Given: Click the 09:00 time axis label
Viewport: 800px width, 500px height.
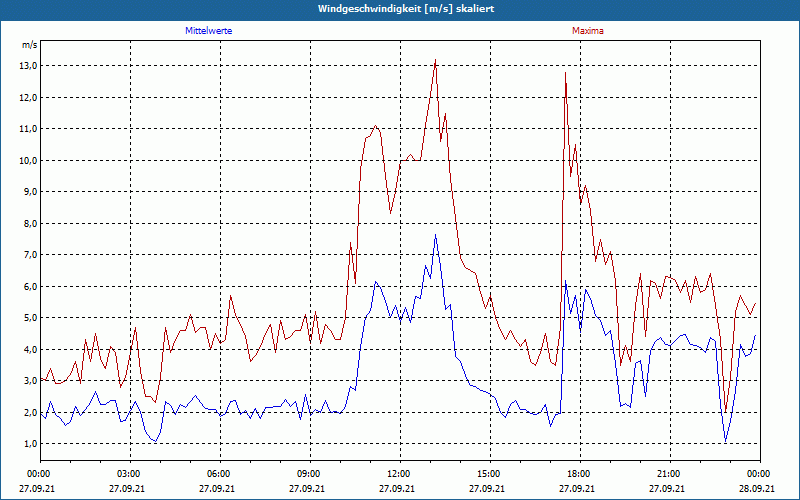Looking at the screenshot, I should coord(310,474).
